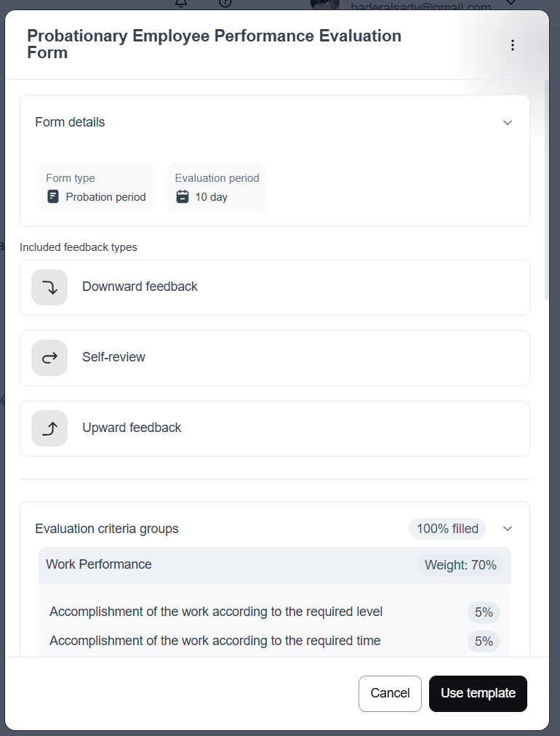
Task: Click the Weight: 70% badge
Action: (462, 565)
